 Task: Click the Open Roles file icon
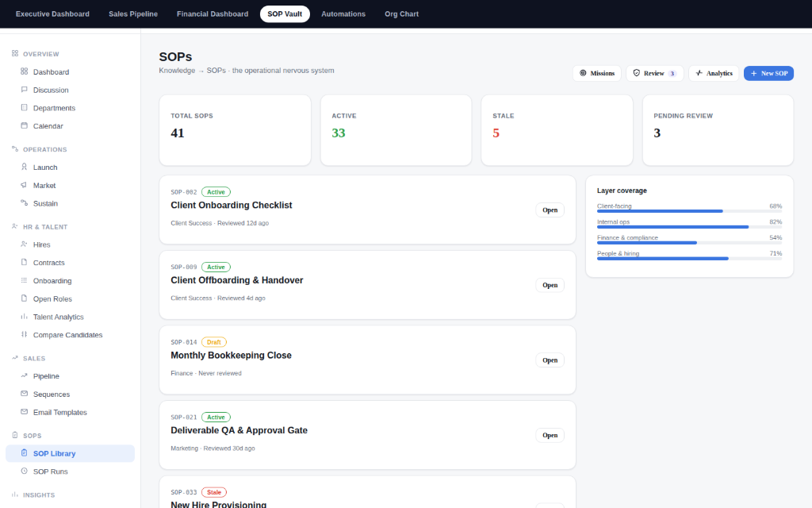tap(25, 298)
